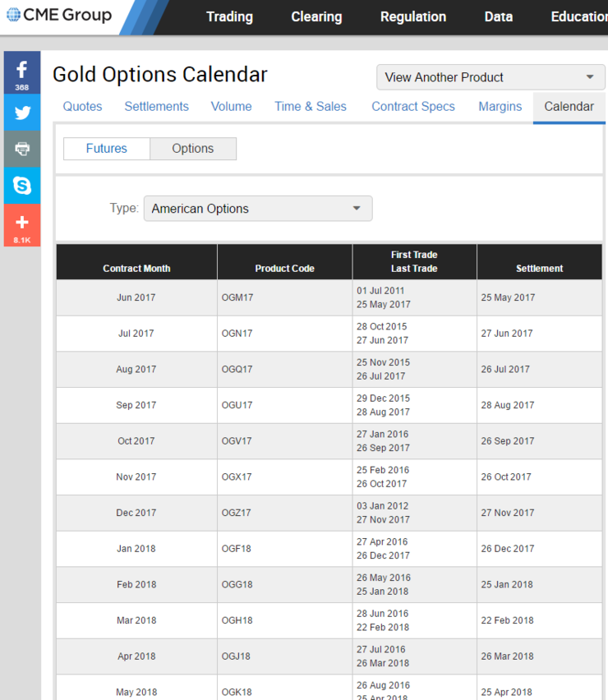
Task: Click settlement date 27 Jun 2017
Action: [507, 334]
